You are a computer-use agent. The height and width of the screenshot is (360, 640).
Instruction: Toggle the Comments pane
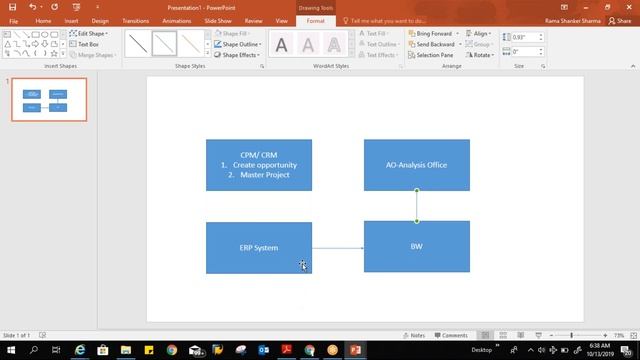(451, 336)
